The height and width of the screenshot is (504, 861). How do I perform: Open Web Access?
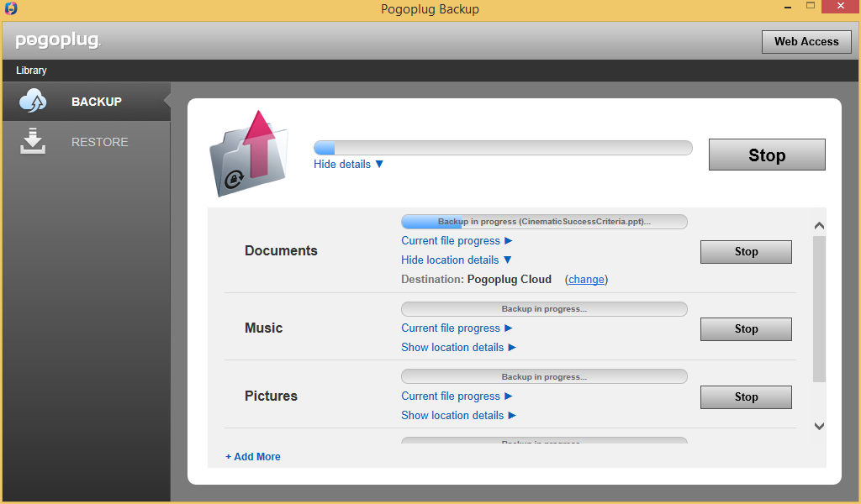tap(806, 42)
